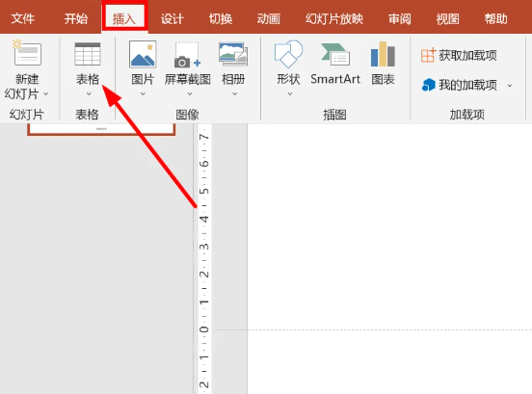Click the Chart (图表) bar icon
532x394 pixels.
tap(383, 54)
